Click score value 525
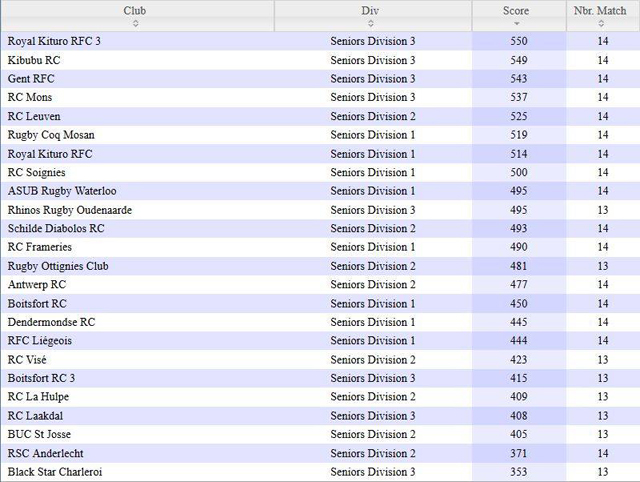Image resolution: width=640 pixels, height=482 pixels. 519,116
